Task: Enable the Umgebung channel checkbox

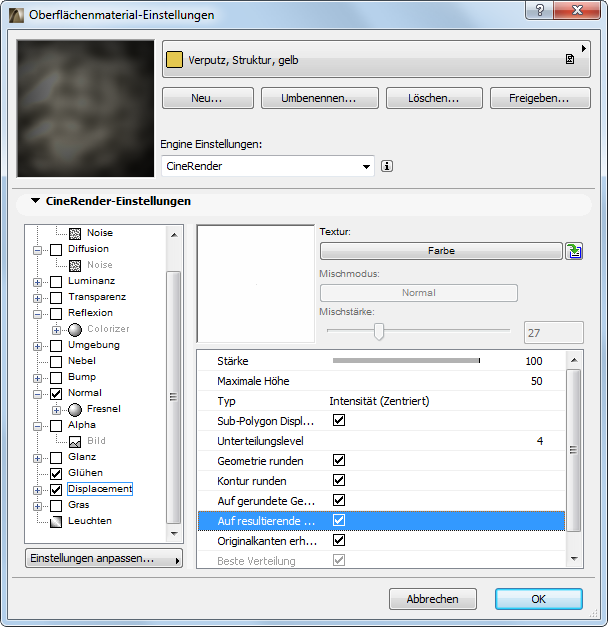Action: point(56,345)
